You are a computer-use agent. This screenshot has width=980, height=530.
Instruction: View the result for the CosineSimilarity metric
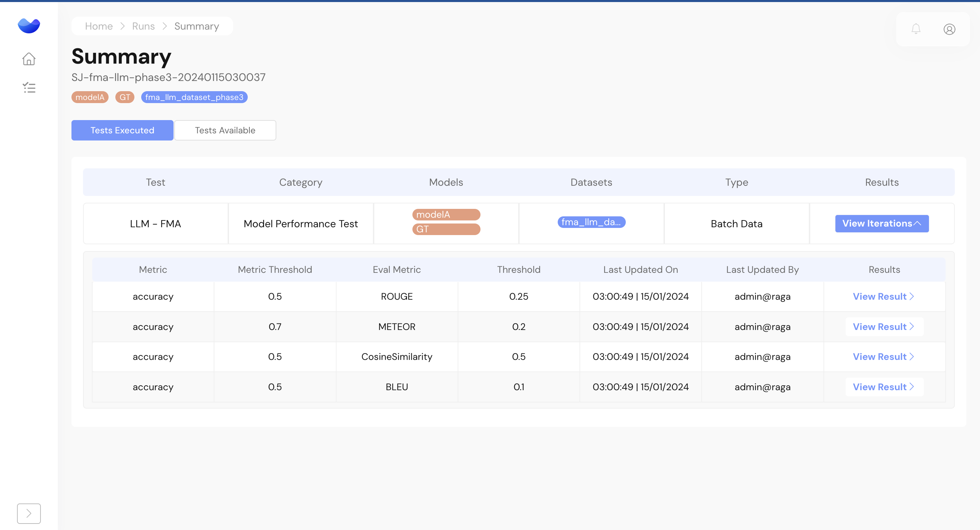883,357
